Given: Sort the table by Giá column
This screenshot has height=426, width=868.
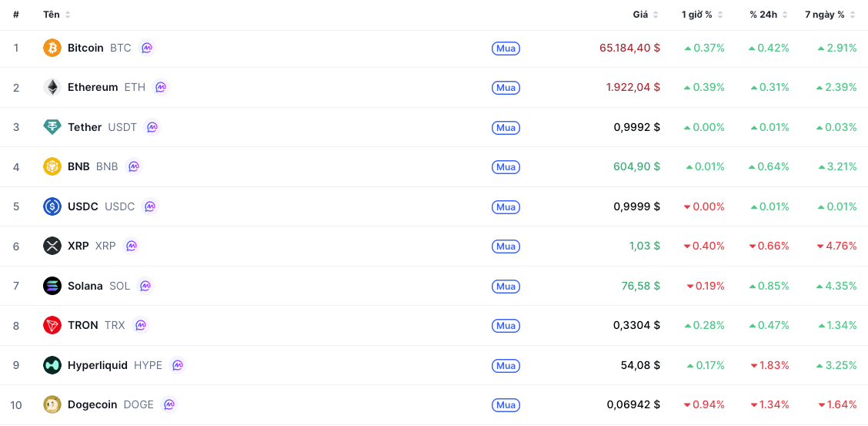Looking at the screenshot, I should [x=646, y=15].
